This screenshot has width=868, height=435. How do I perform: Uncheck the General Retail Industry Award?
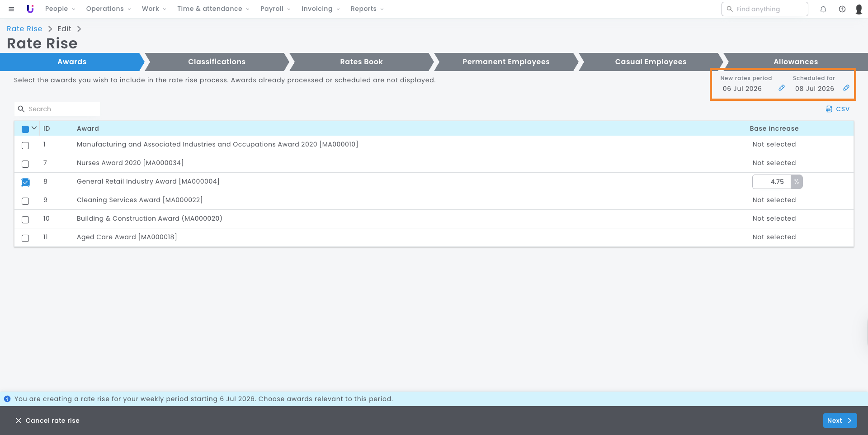click(25, 183)
